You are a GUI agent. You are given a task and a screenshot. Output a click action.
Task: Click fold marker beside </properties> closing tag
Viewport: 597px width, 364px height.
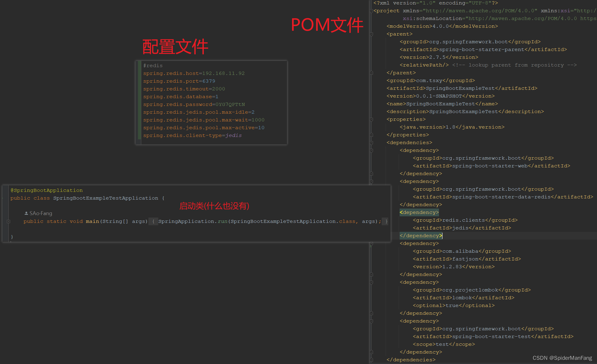pyautogui.click(x=371, y=135)
